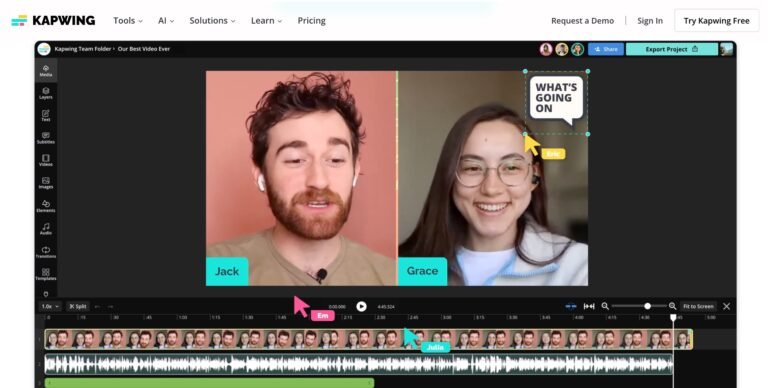The width and height of the screenshot is (768, 388).
Task: Open the Media panel in sidebar
Action: tap(46, 71)
